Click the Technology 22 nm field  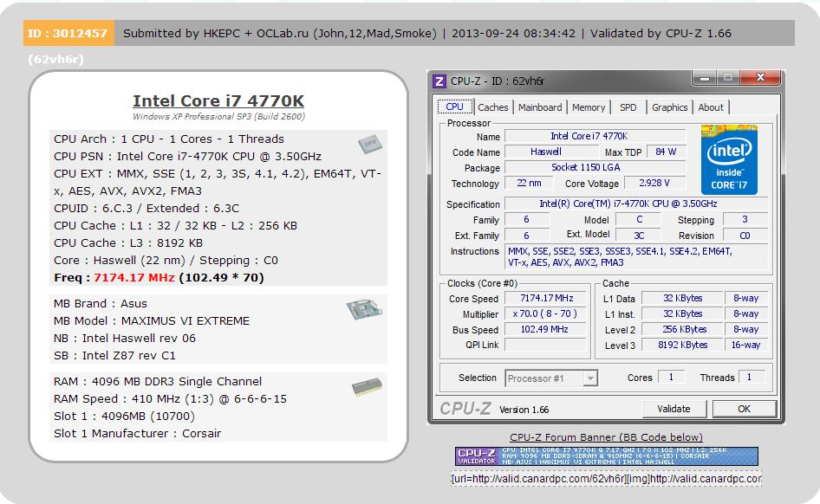tap(529, 183)
